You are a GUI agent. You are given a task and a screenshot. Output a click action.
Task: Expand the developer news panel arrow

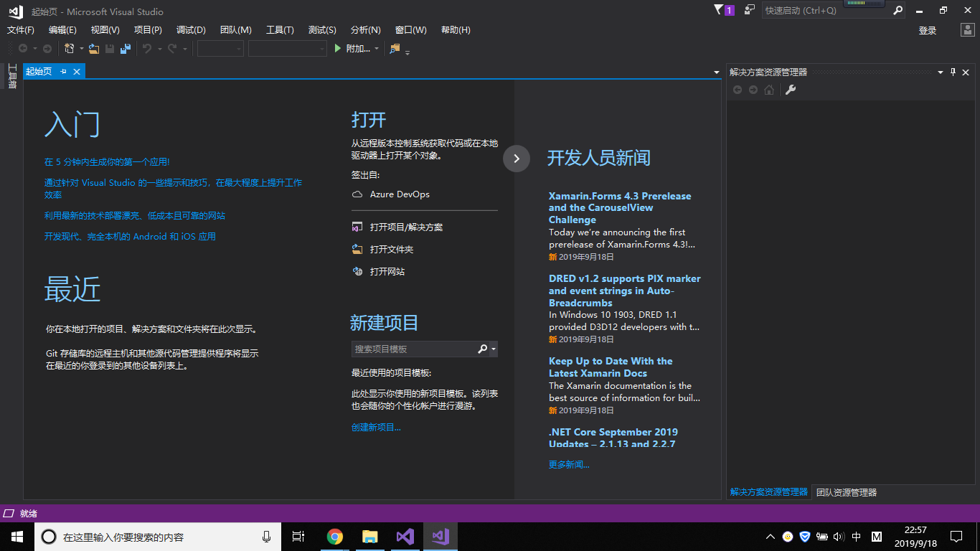[x=517, y=159]
